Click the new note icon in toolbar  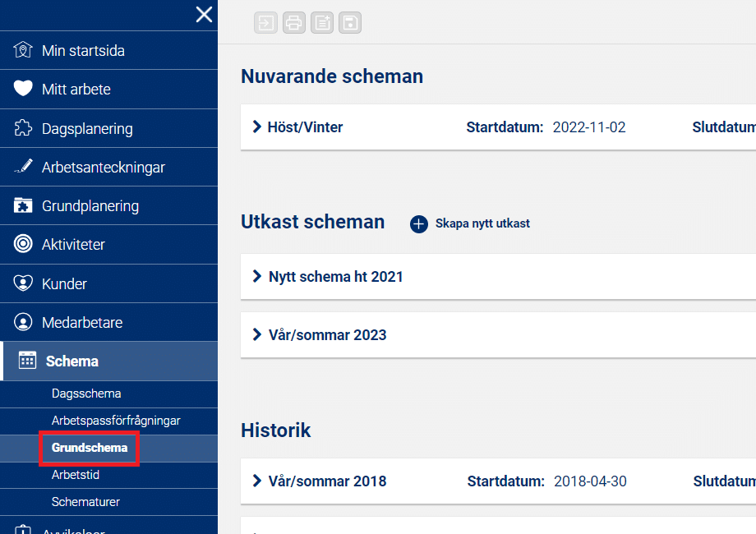323,23
